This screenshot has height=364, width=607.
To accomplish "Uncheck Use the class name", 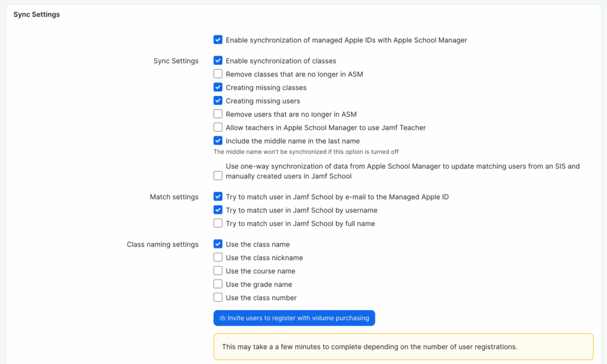I will (218, 244).
